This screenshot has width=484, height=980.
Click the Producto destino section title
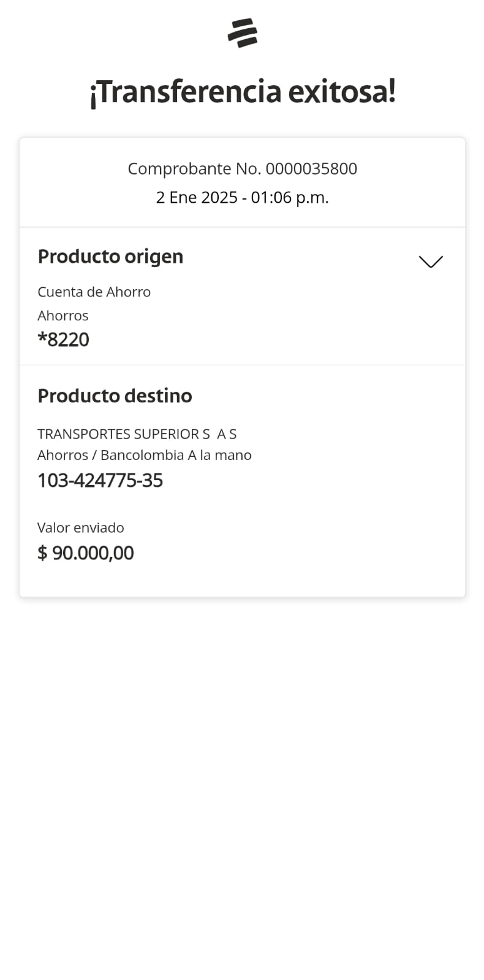pyautogui.click(x=115, y=396)
